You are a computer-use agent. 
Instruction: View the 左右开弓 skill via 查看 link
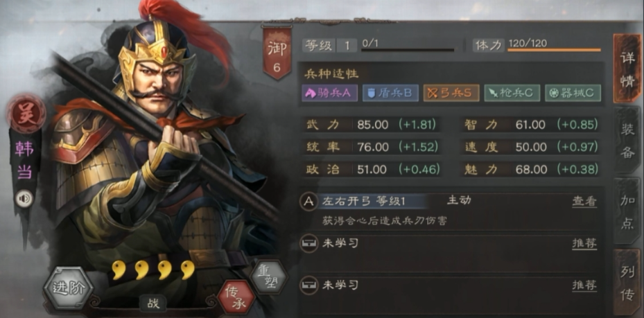click(584, 202)
